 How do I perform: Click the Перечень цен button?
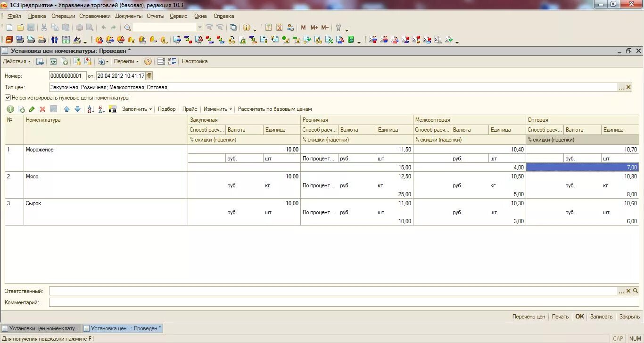(x=528, y=317)
